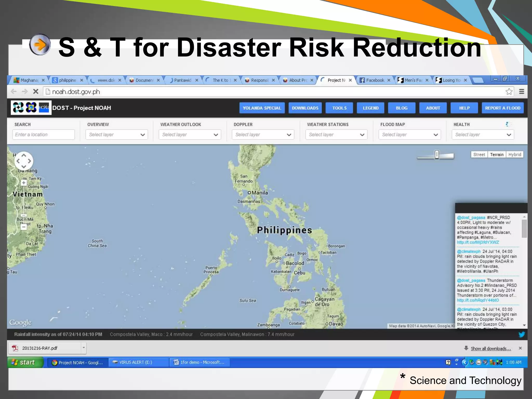Click the browser forward arrow

pos(25,91)
